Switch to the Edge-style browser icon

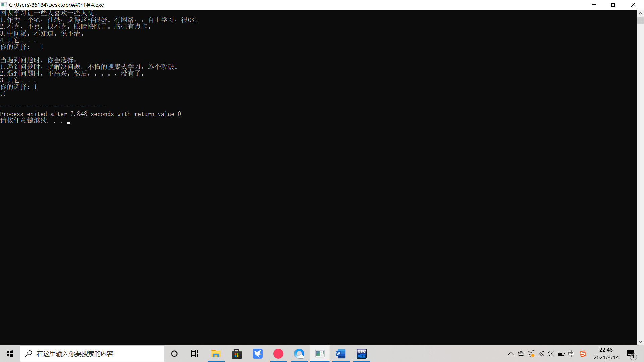tap(299, 354)
